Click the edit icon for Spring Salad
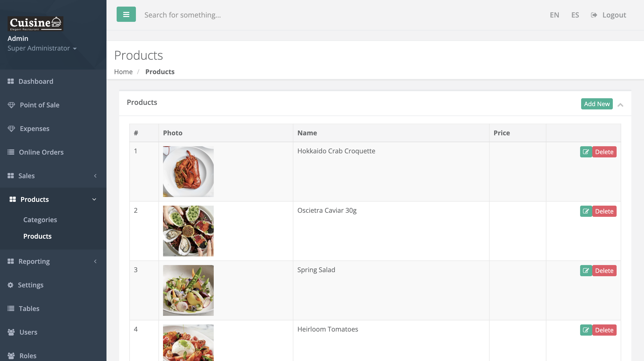Screen dimensions: 644x361 coord(586,271)
